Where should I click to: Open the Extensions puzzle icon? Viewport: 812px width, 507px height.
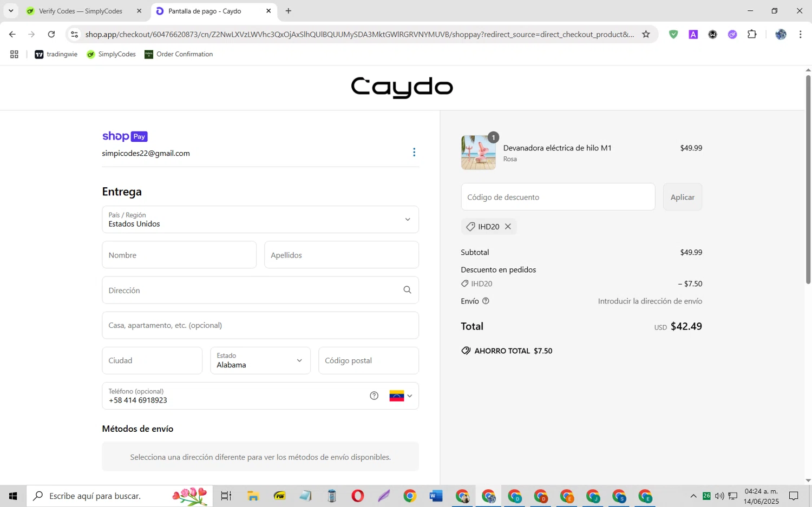[x=752, y=34]
